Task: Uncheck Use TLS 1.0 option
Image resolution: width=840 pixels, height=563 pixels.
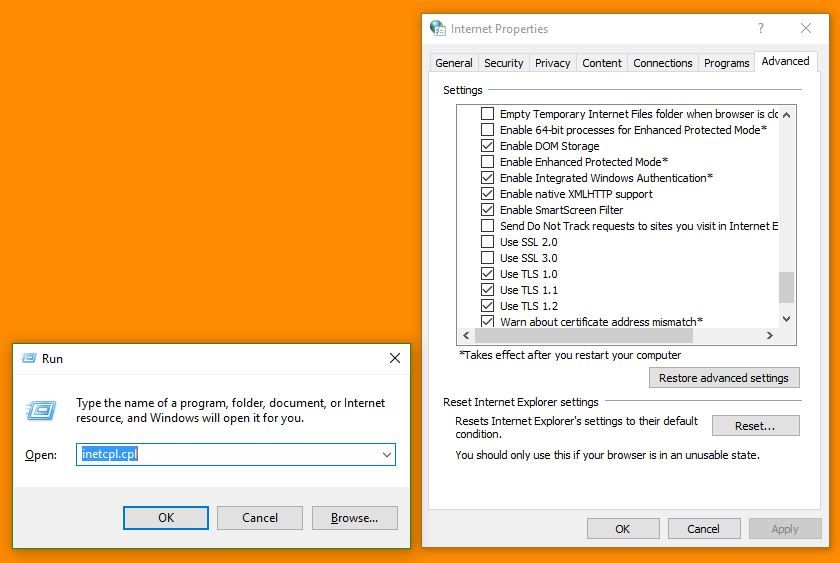Action: coord(488,274)
